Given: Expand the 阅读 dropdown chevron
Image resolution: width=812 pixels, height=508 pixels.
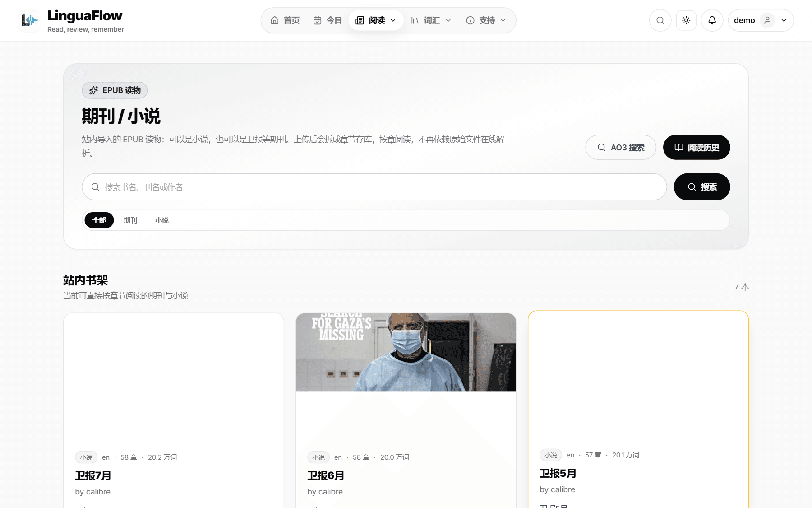Looking at the screenshot, I should click(393, 20).
